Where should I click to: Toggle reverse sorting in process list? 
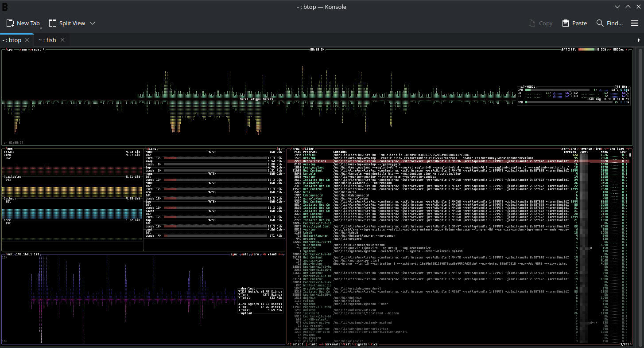coord(586,149)
